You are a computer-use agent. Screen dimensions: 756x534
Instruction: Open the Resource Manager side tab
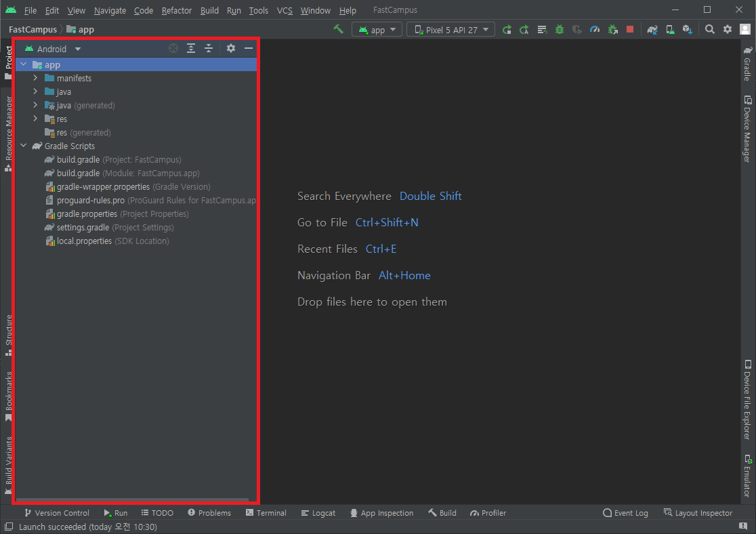8,133
